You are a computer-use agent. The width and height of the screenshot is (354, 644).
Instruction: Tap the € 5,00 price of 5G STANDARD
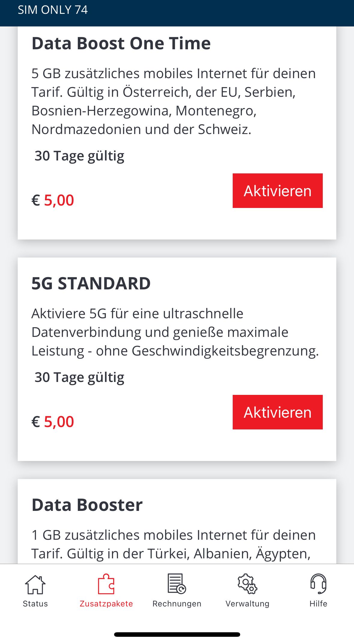(x=53, y=422)
